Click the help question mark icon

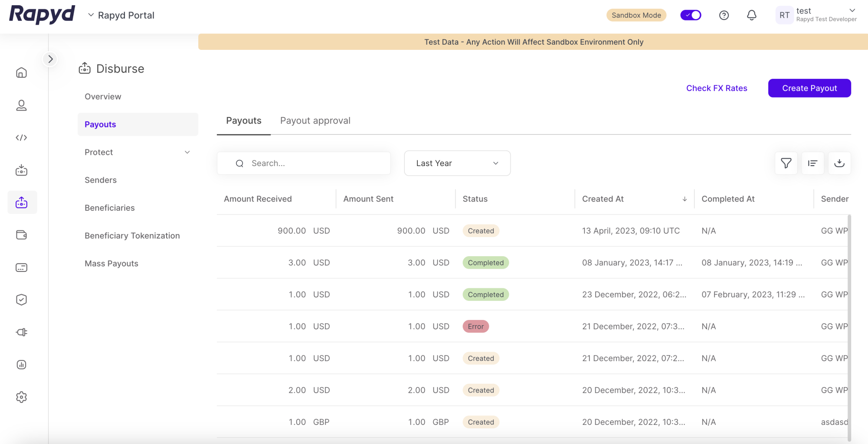click(724, 15)
